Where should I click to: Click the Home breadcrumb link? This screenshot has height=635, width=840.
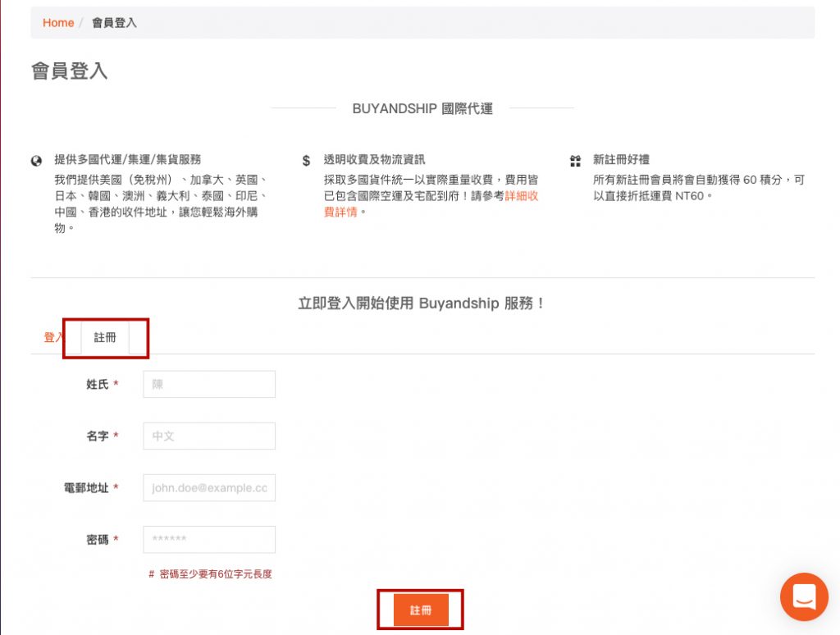point(58,23)
